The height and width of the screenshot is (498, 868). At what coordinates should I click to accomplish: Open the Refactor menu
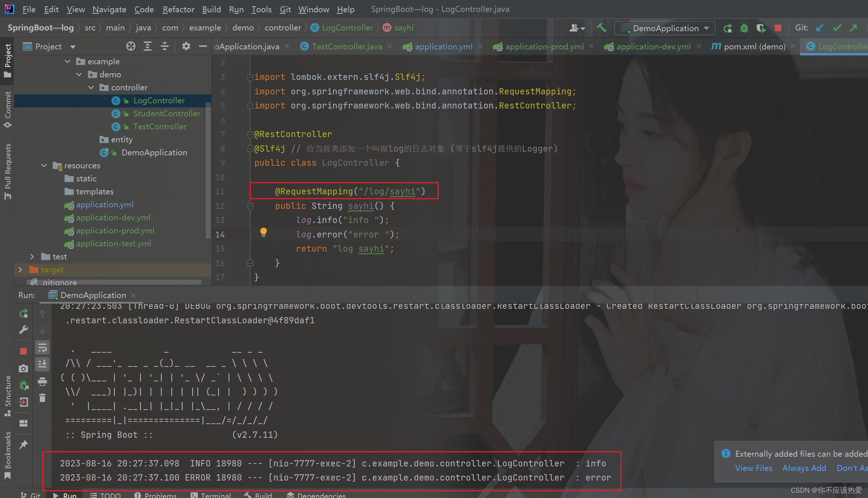click(178, 9)
